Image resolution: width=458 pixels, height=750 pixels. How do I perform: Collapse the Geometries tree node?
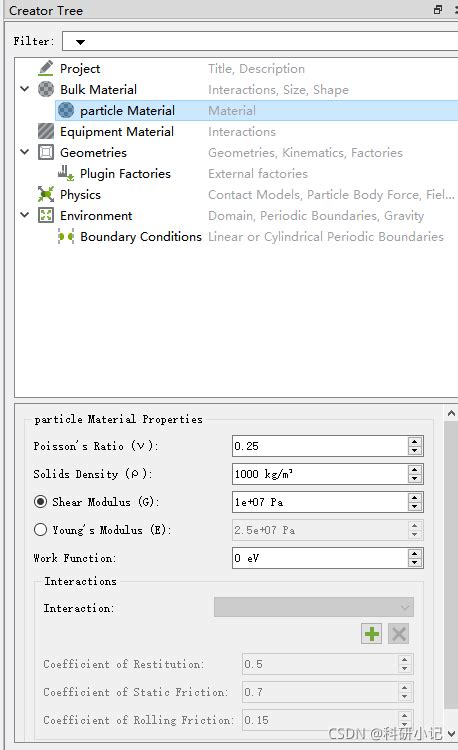[x=25, y=152]
